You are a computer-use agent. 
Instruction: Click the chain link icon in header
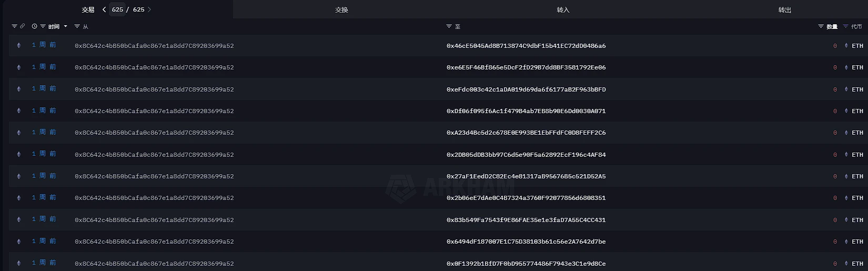click(x=22, y=26)
